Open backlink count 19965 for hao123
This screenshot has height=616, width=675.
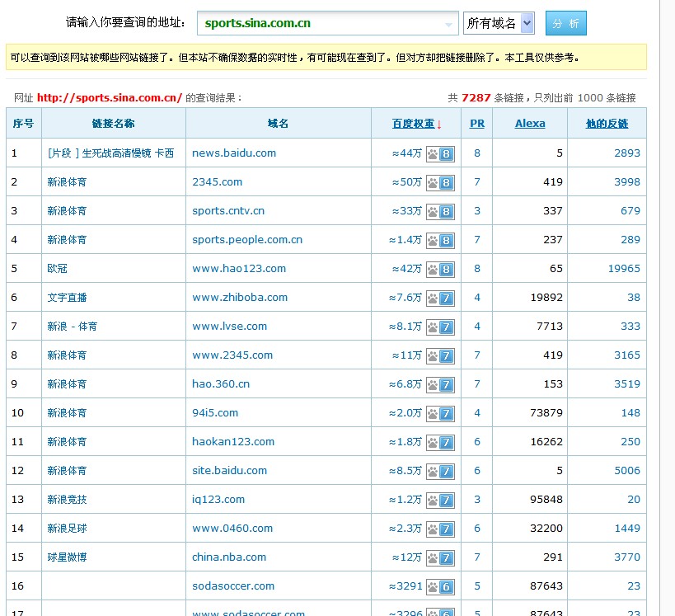[x=623, y=269]
